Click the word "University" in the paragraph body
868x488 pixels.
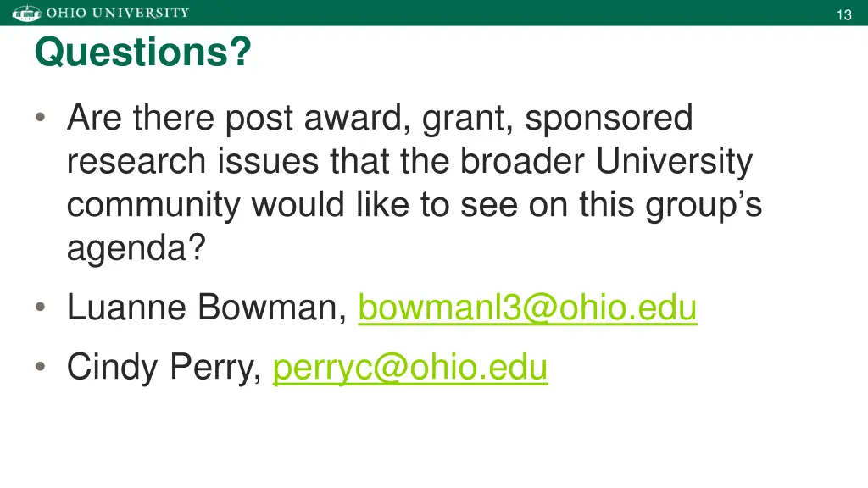[674, 162]
